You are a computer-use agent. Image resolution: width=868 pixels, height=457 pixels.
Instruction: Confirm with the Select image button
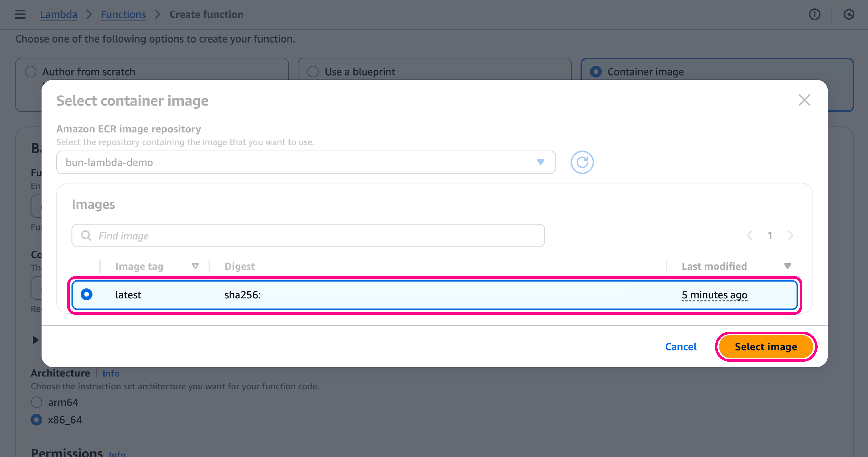[x=765, y=346]
